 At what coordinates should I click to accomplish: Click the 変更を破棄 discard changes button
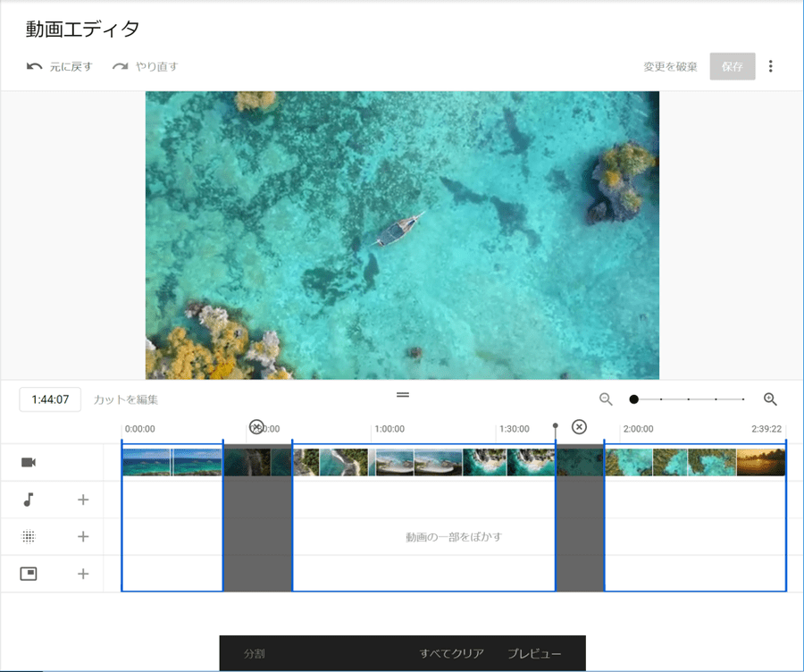[x=670, y=67]
